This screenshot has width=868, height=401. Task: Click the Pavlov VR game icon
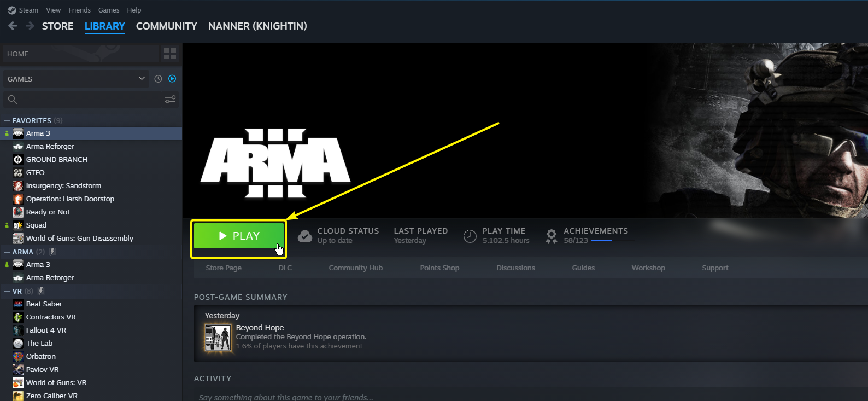(18, 370)
